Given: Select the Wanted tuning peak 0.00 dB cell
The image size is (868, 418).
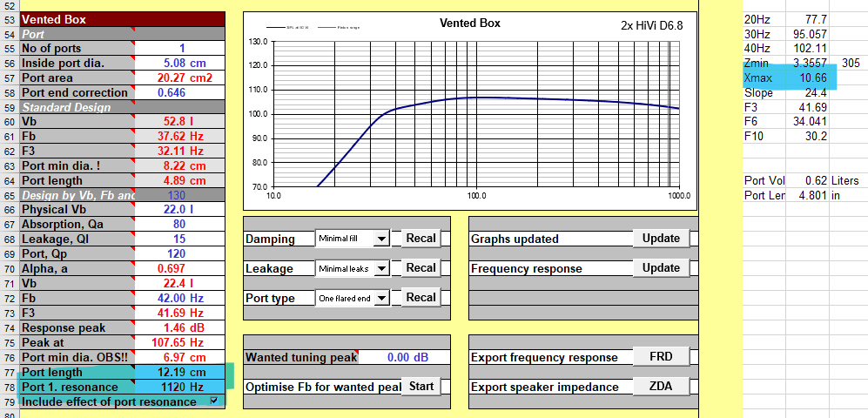Looking at the screenshot, I should [x=404, y=357].
